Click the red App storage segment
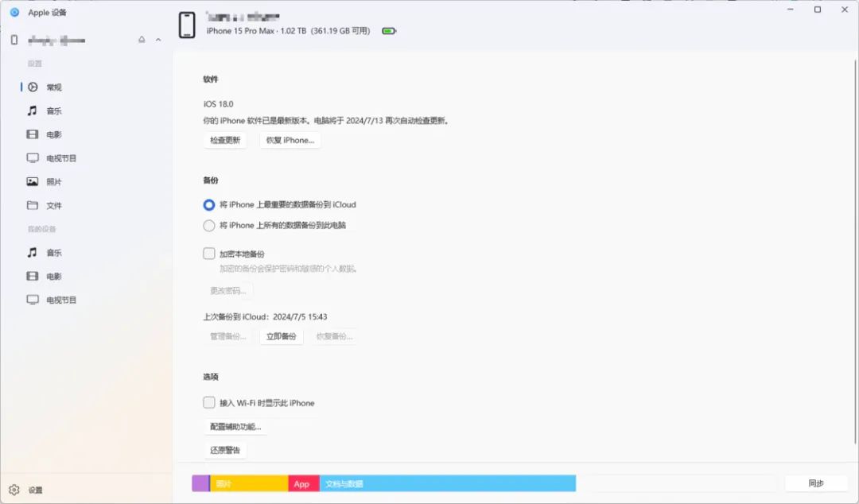Screen dimensions: 859x504 (x=304, y=483)
